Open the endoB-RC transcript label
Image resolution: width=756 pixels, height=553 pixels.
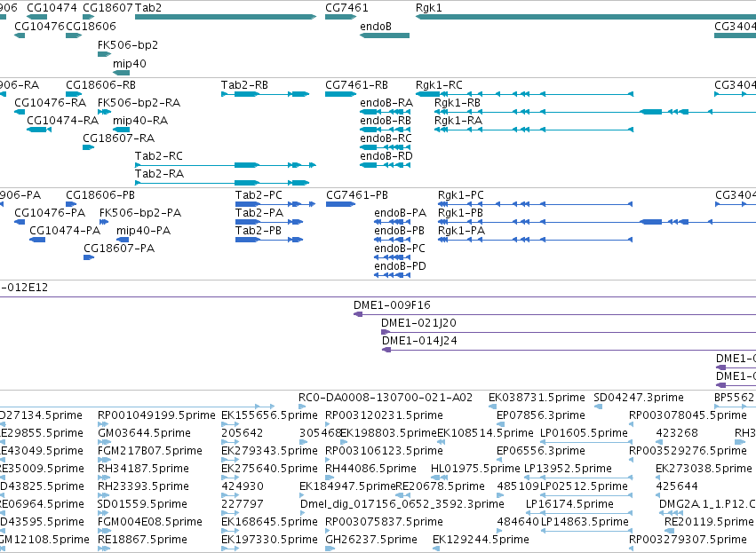[386, 138]
